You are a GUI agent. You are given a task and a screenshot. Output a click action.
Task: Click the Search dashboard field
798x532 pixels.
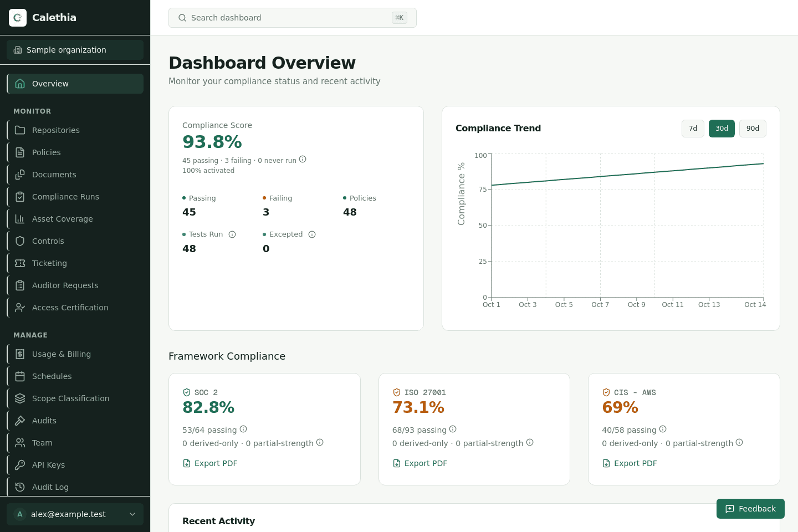pos(293,18)
